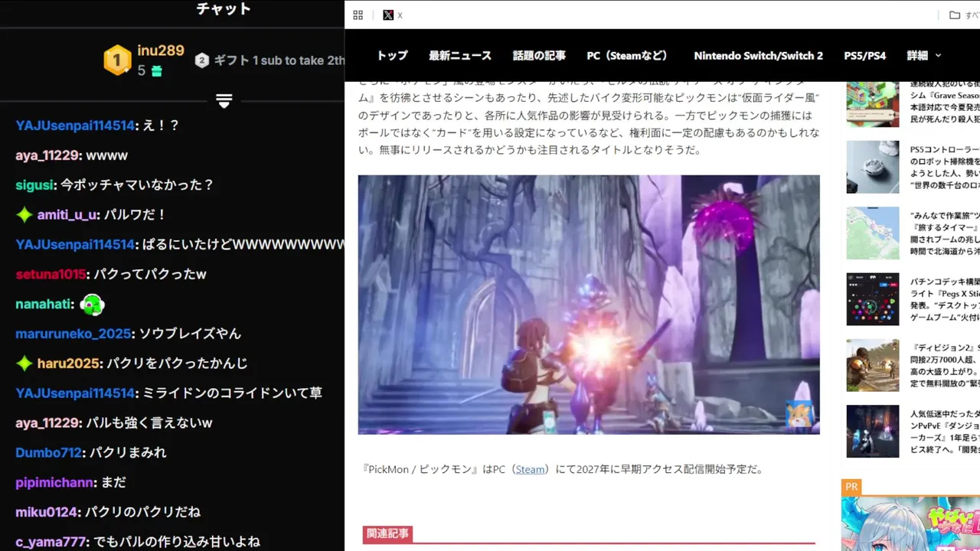
Task: Open the PvPvE dungeon article thumbnail
Action: pyautogui.click(x=873, y=432)
